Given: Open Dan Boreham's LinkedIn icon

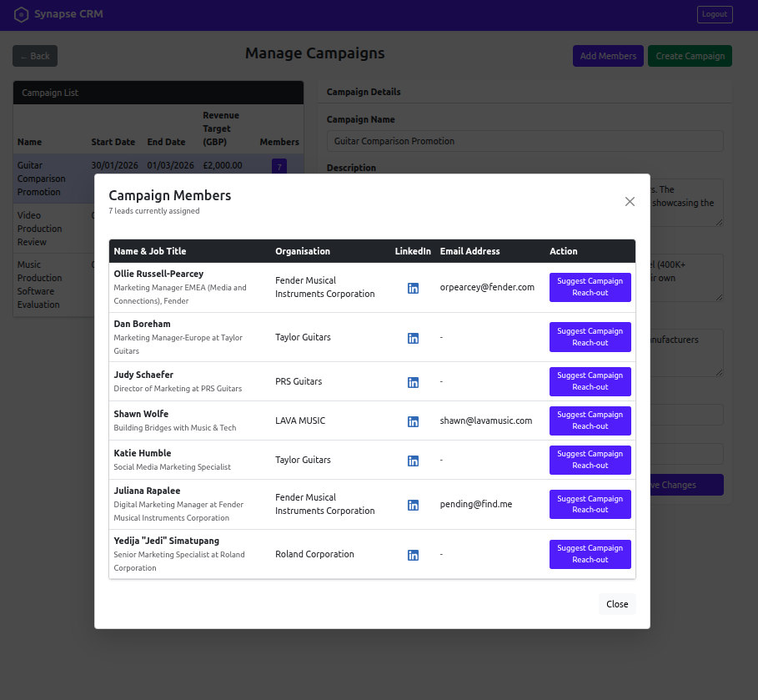Looking at the screenshot, I should click(x=413, y=338).
